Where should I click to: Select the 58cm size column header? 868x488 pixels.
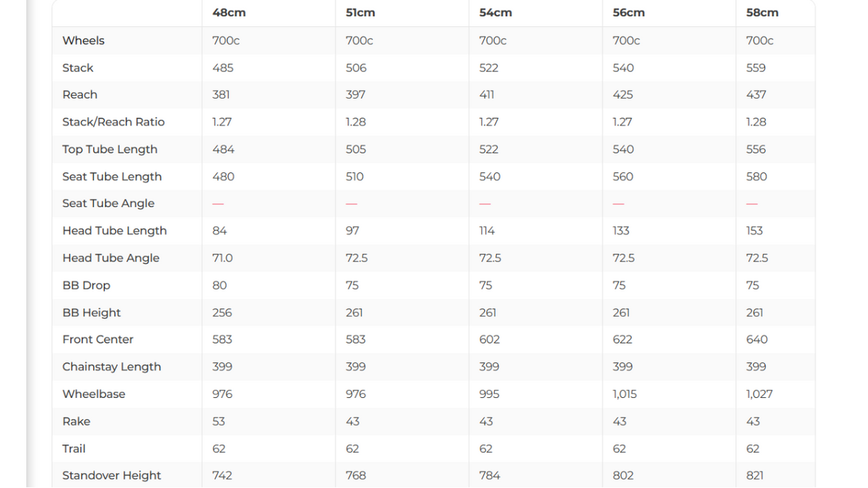tap(762, 13)
